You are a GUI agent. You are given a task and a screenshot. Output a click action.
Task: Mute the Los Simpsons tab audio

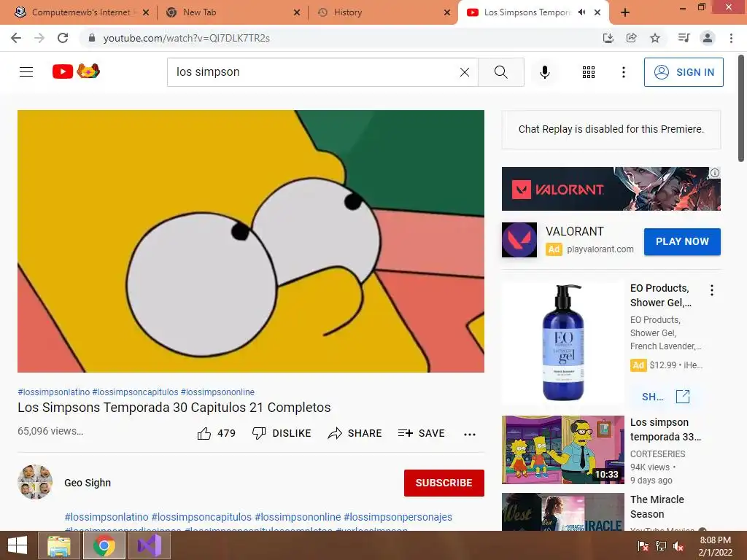(581, 12)
